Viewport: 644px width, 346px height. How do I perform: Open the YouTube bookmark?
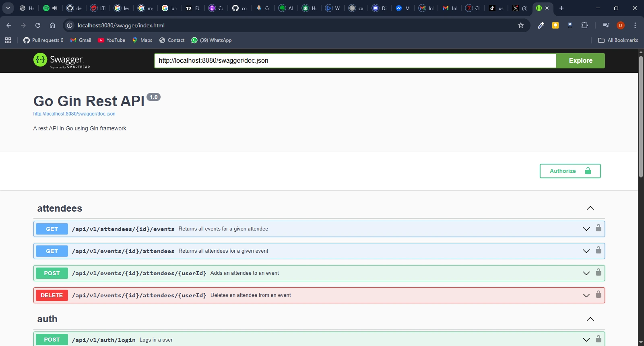[111, 40]
